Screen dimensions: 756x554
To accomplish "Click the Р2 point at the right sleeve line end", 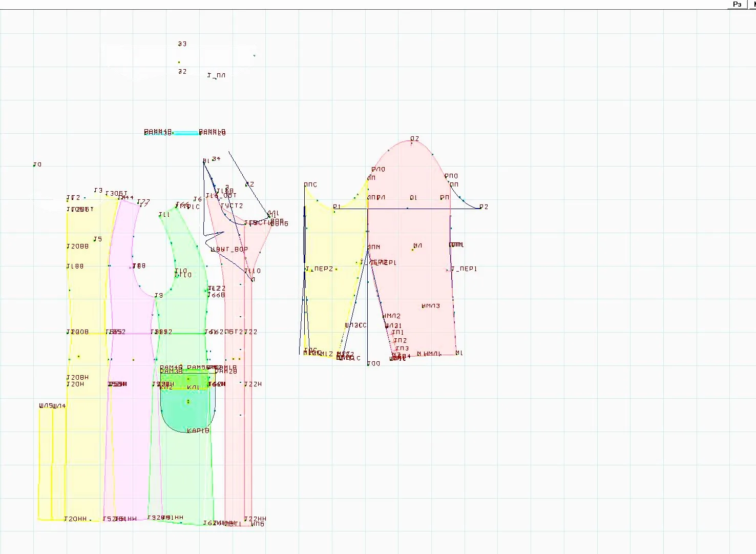I will [484, 207].
